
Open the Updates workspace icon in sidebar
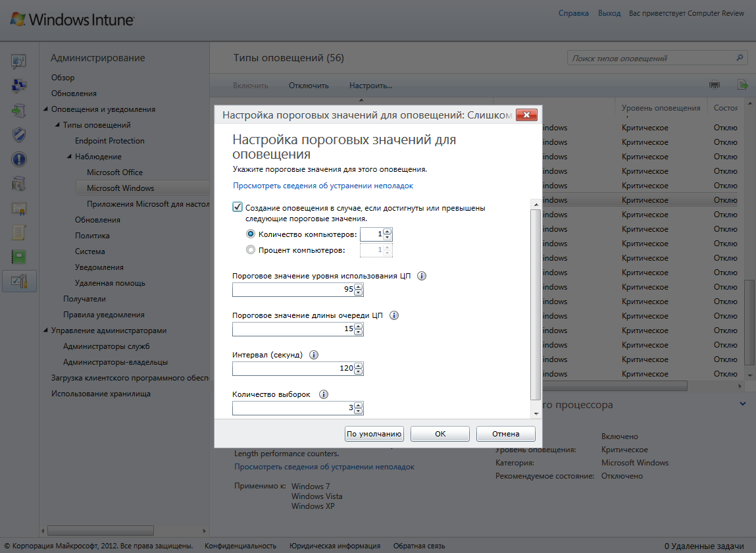pyautogui.click(x=19, y=111)
